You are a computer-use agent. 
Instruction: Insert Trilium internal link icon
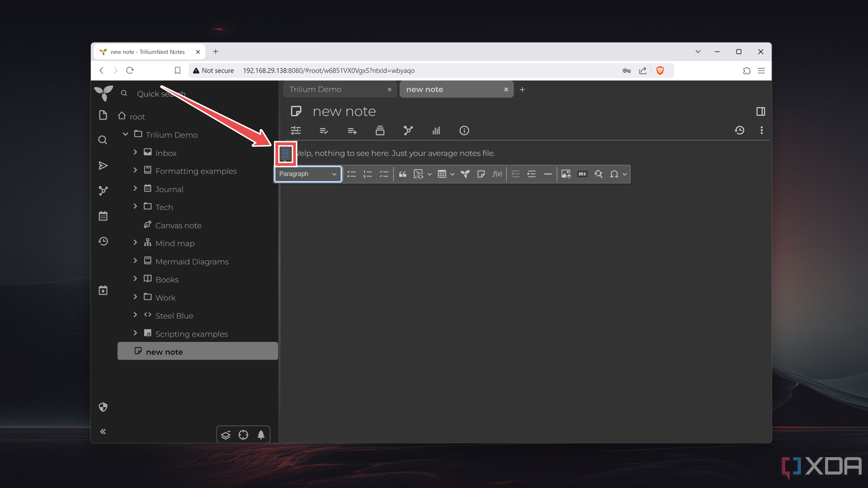click(465, 174)
